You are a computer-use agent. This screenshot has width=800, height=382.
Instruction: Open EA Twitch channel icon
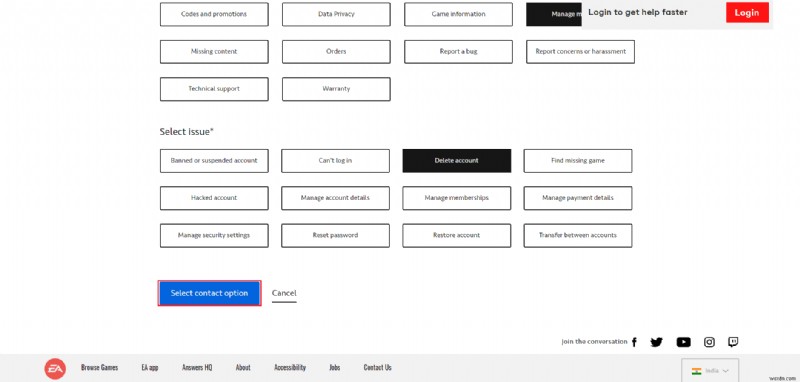point(733,342)
